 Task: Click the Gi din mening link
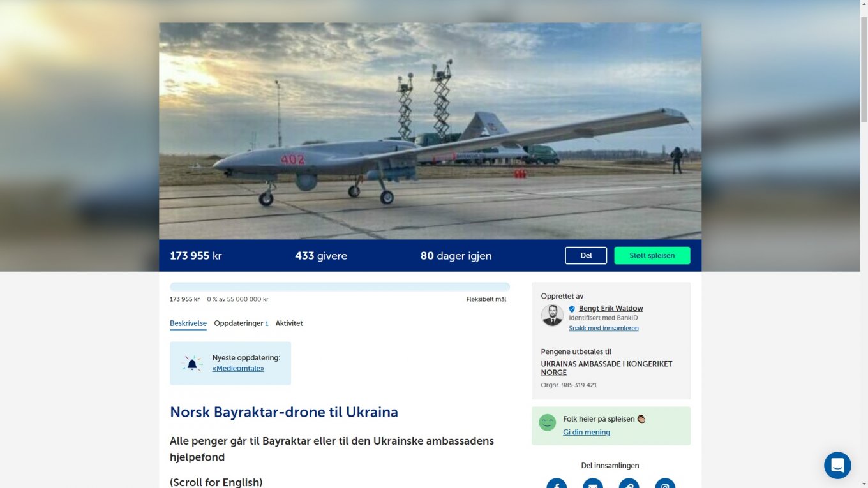coord(587,432)
